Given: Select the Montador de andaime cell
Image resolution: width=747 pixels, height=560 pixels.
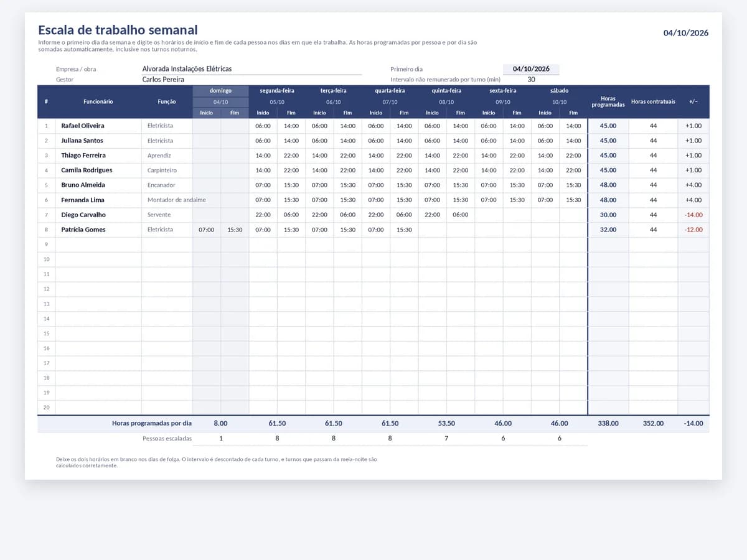Looking at the screenshot, I should coord(167,200).
